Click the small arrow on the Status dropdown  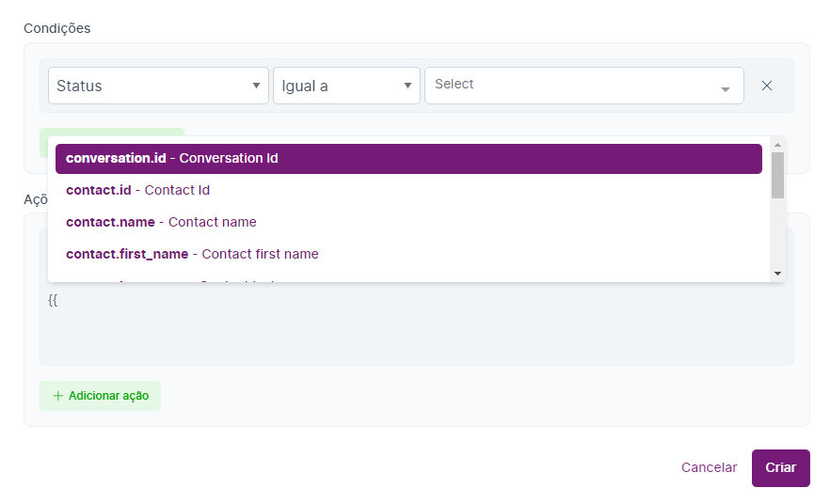coord(256,86)
